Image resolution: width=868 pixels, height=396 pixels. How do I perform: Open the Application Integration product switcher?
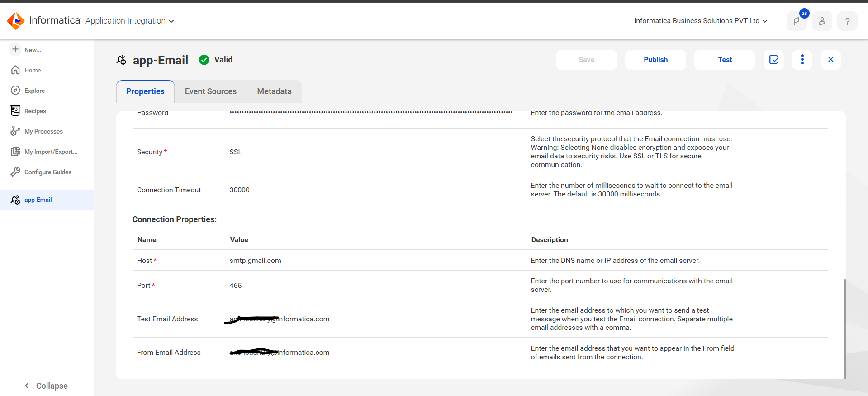coord(129,21)
